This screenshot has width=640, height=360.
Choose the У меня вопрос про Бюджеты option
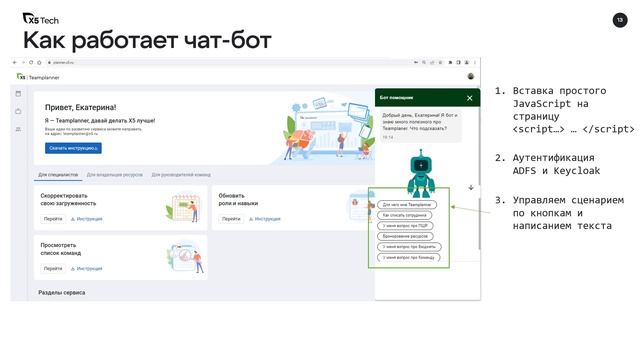pyautogui.click(x=409, y=247)
